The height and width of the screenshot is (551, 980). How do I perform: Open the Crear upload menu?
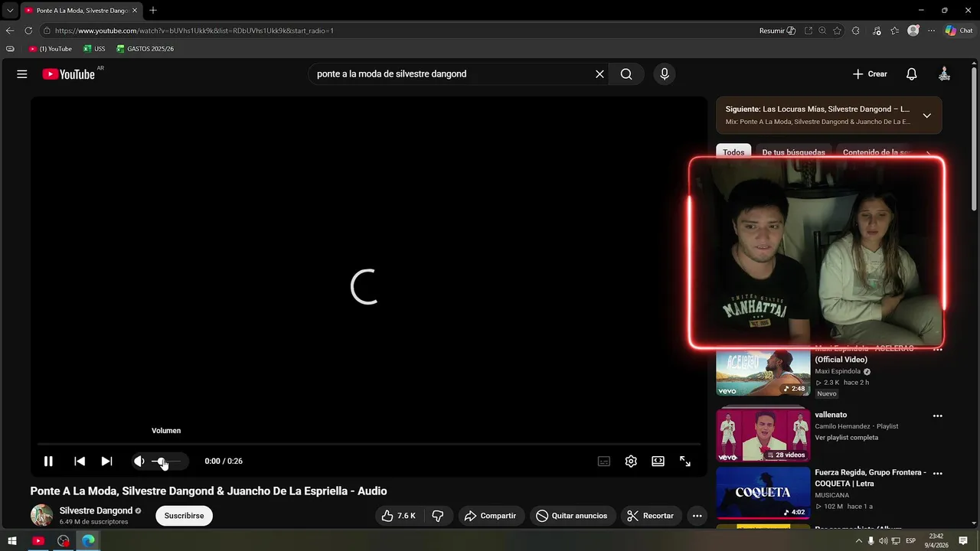(870, 74)
